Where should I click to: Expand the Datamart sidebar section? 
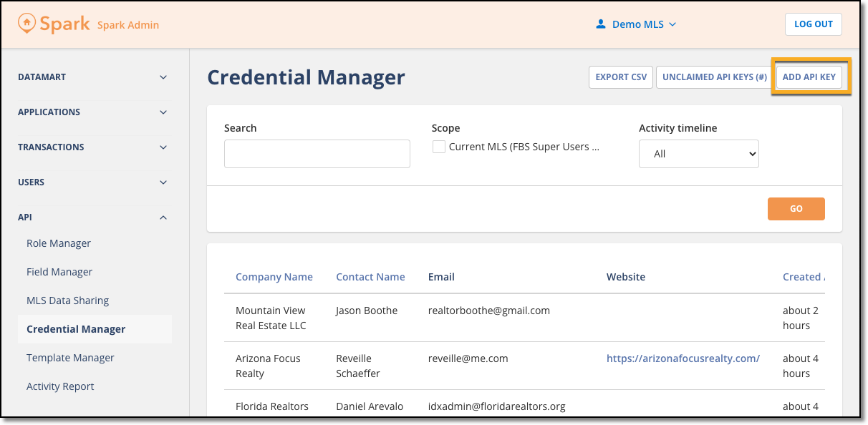point(93,77)
